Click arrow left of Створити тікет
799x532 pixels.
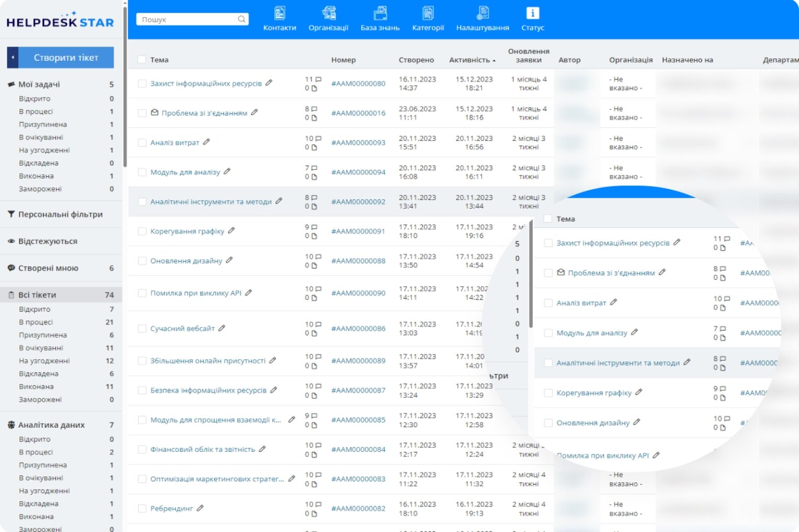pyautogui.click(x=13, y=58)
